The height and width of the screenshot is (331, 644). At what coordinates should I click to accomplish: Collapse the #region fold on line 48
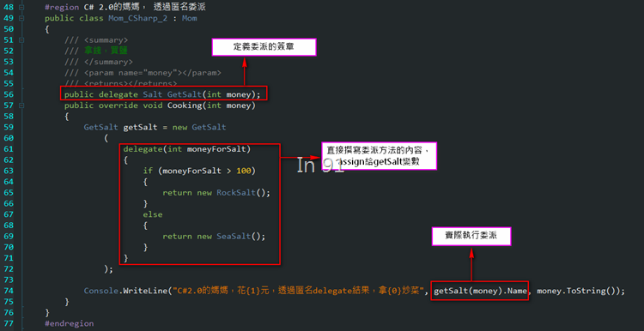[21, 8]
